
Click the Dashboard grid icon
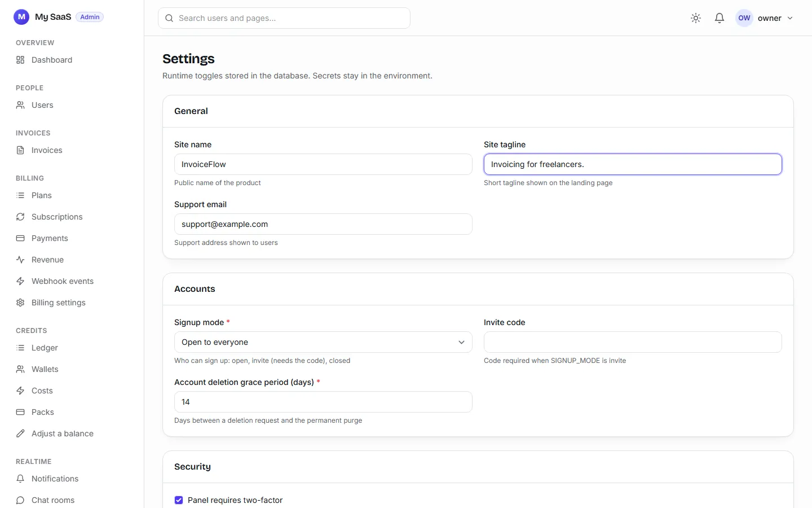coord(20,60)
